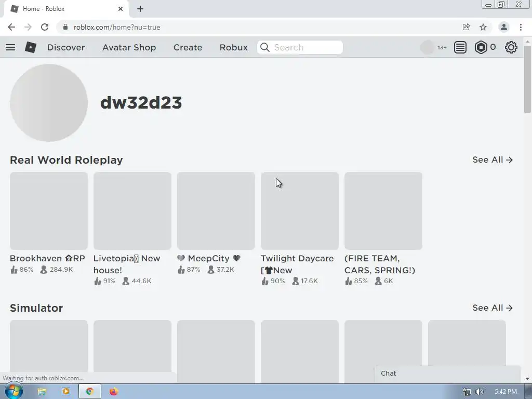Click the Livetopia game thumbnail
The width and height of the screenshot is (532, 399).
[132, 211]
